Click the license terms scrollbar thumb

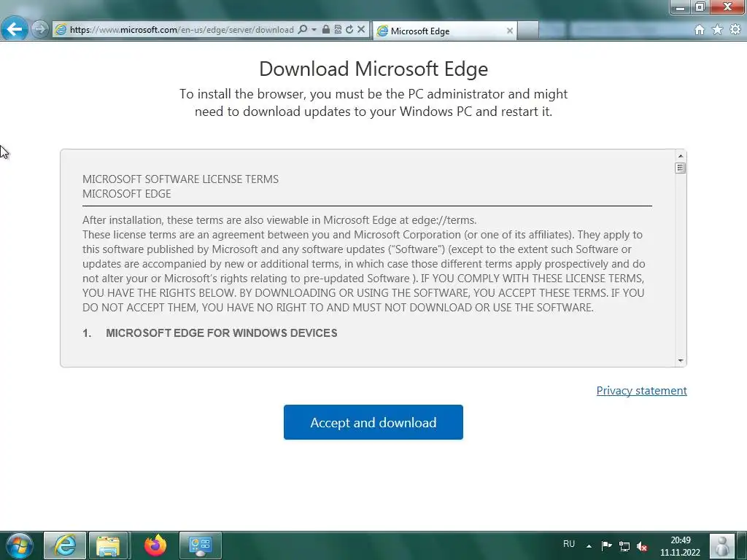[x=681, y=168]
